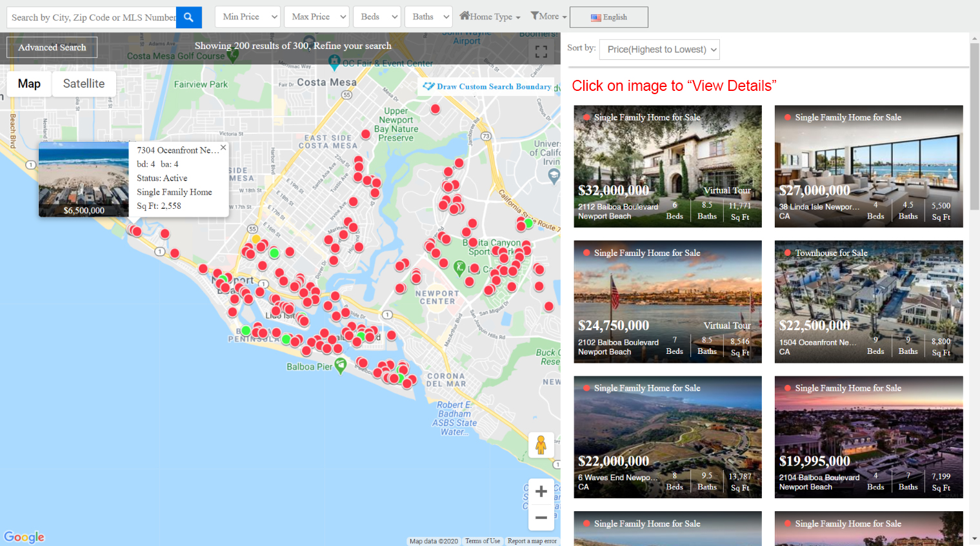Open the Beds filter dropdown
Image resolution: width=980 pixels, height=546 pixels.
[x=377, y=17]
